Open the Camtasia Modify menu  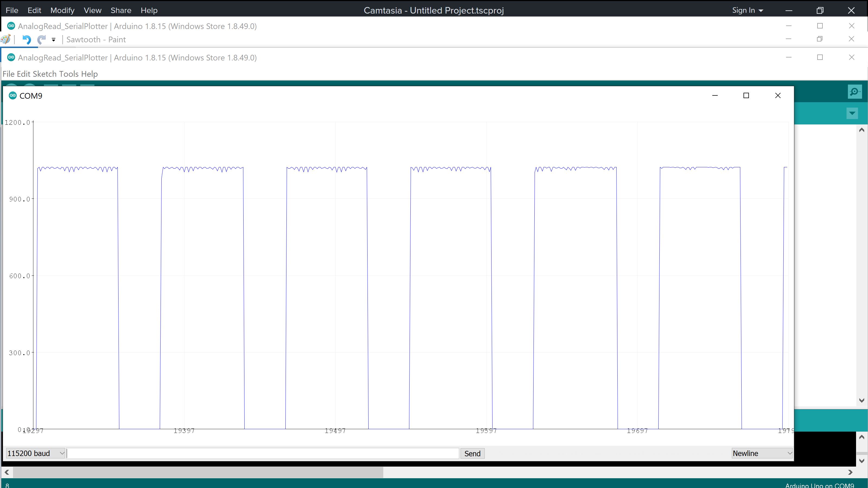pyautogui.click(x=62, y=11)
